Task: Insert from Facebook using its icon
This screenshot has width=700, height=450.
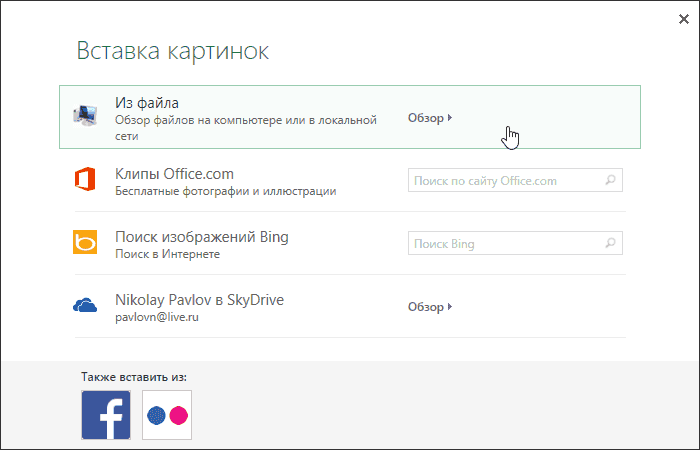Action: 106,415
